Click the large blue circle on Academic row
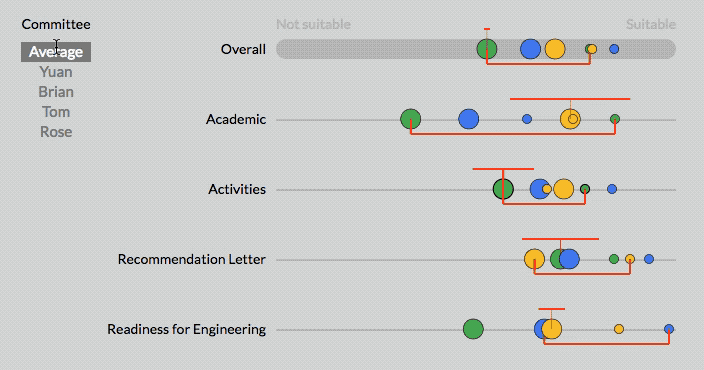The width and height of the screenshot is (704, 370). click(468, 119)
